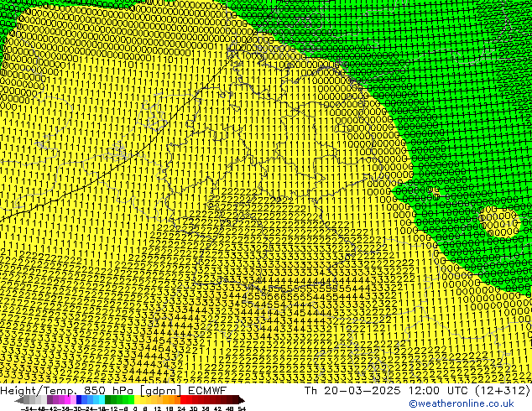Click the dark blue swatch above -30
This screenshot has height=411, width=532.
[79, 400]
